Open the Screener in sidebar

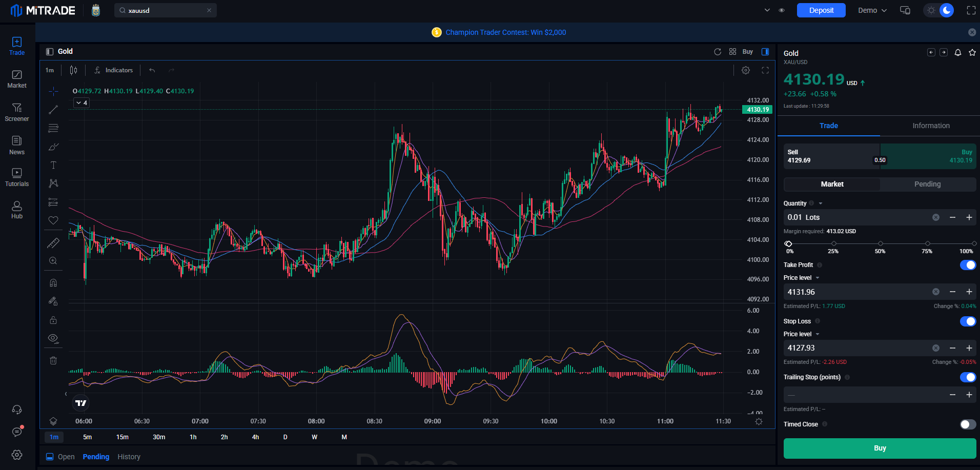point(17,112)
